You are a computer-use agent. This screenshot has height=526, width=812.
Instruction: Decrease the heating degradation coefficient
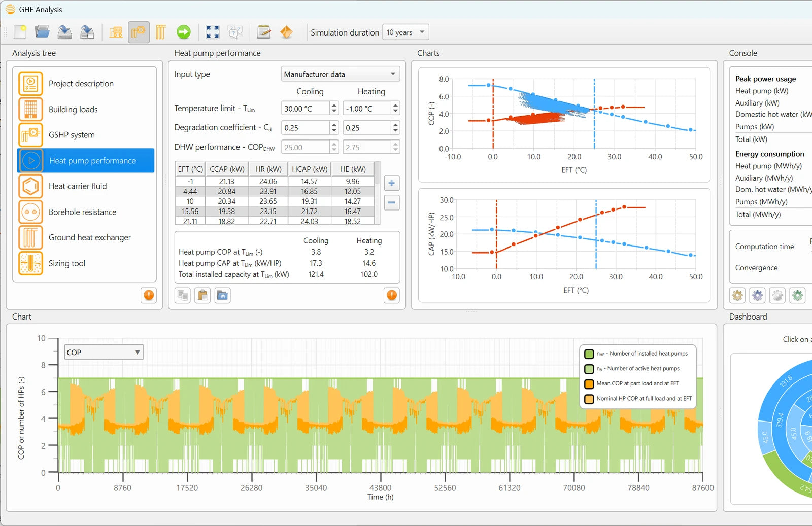(396, 131)
